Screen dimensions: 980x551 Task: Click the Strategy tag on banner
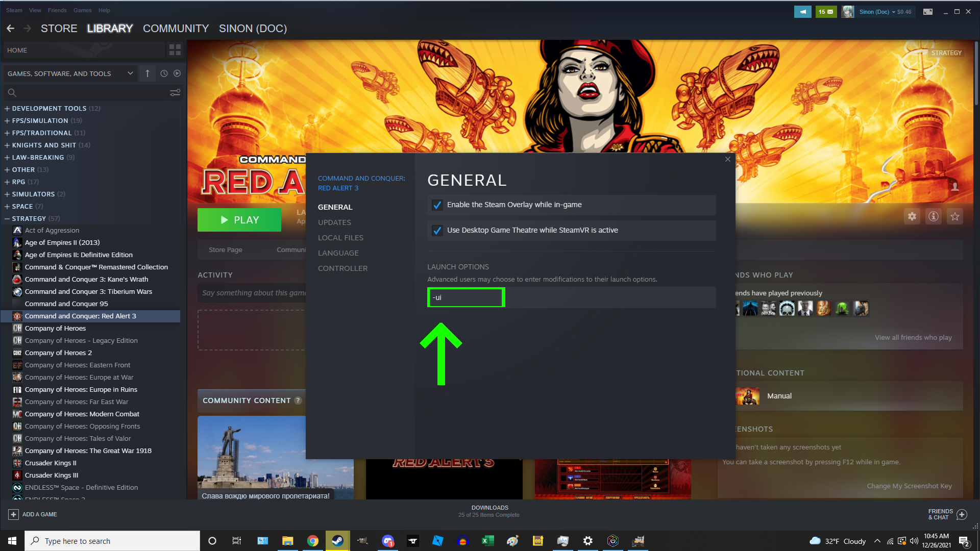point(946,53)
